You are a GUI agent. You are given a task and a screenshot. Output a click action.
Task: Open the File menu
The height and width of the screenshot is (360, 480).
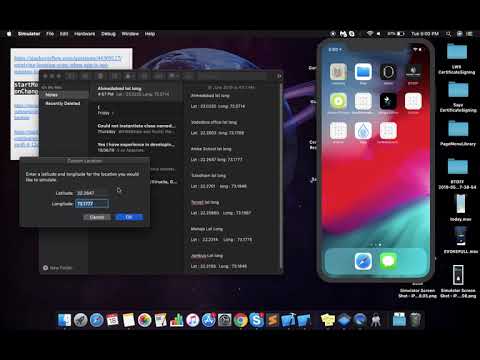[x=50, y=34]
